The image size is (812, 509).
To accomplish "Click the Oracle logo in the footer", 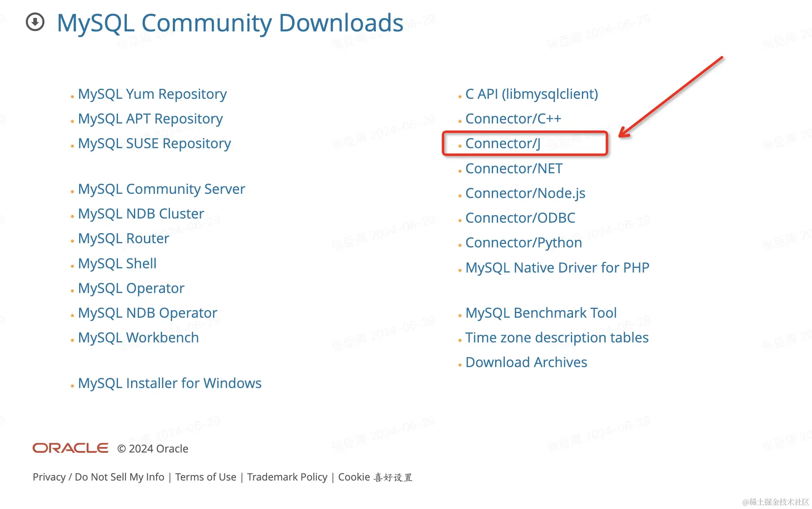I will pyautogui.click(x=70, y=448).
